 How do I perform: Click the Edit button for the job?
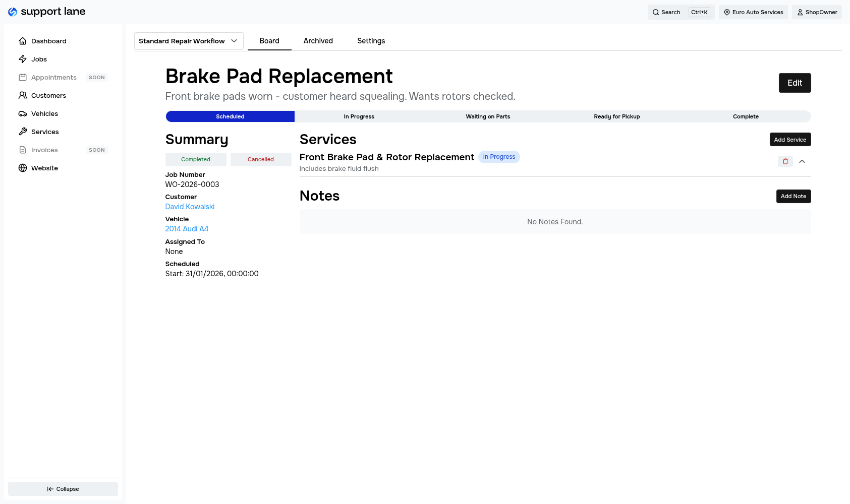(x=795, y=83)
